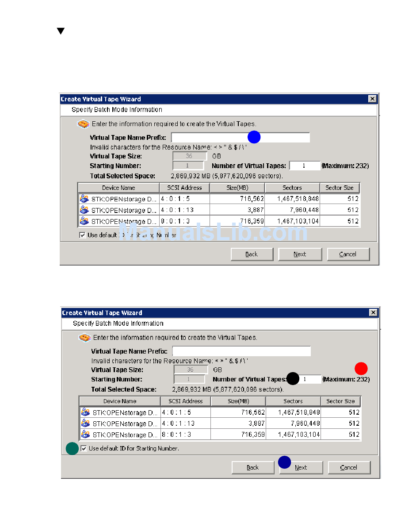Click Number of Virtual Tapes field in lower wizard
420x512 pixels.
[x=306, y=379]
